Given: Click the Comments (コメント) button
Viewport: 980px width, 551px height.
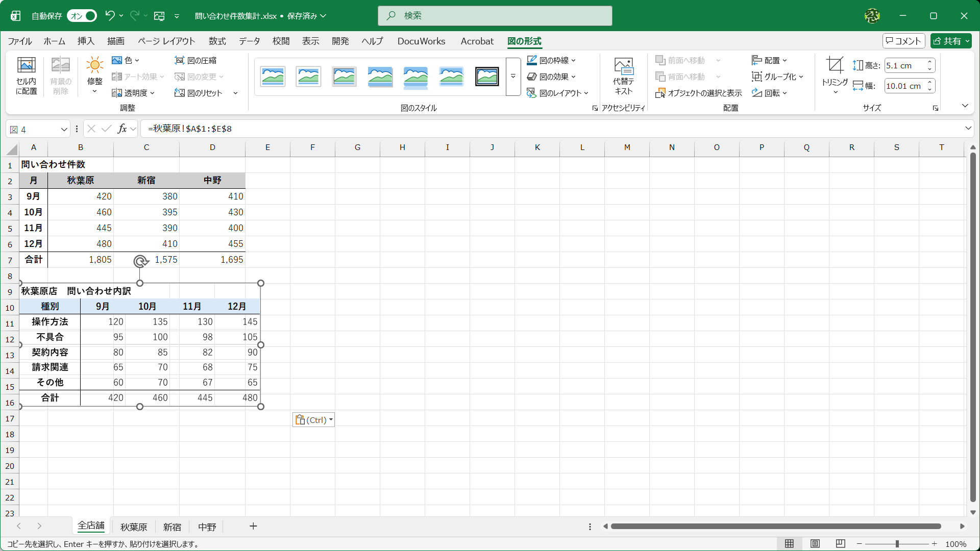Looking at the screenshot, I should click(x=903, y=41).
